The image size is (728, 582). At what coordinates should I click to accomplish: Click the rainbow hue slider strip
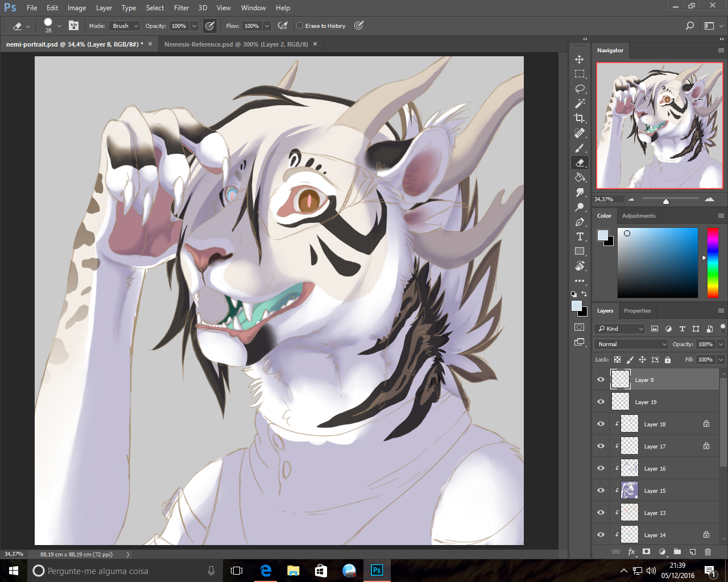(x=713, y=262)
